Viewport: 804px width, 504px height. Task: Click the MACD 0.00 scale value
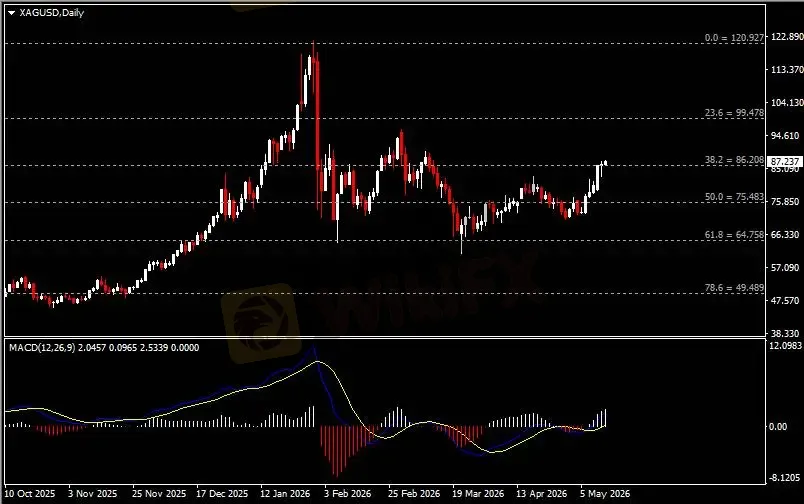point(778,427)
